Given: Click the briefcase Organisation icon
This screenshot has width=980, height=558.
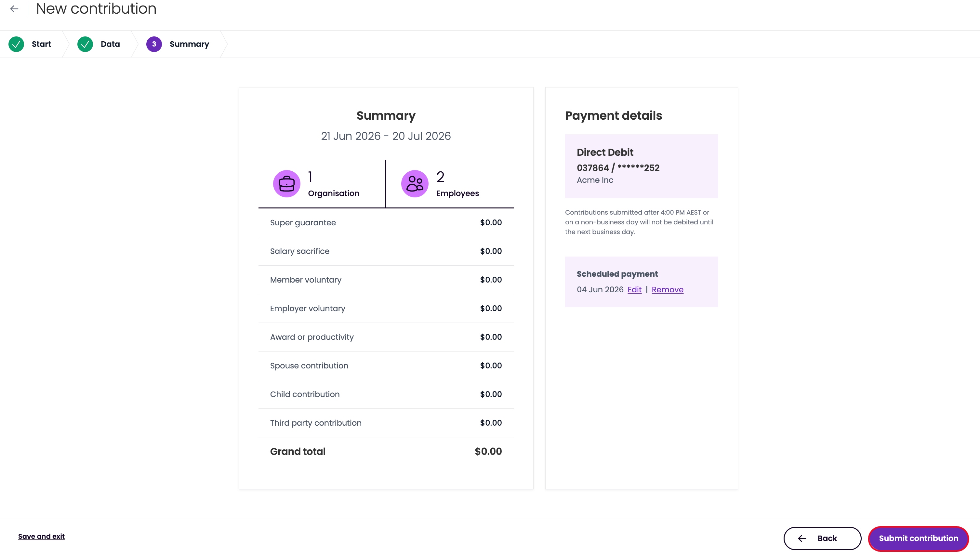Looking at the screenshot, I should click(x=286, y=184).
